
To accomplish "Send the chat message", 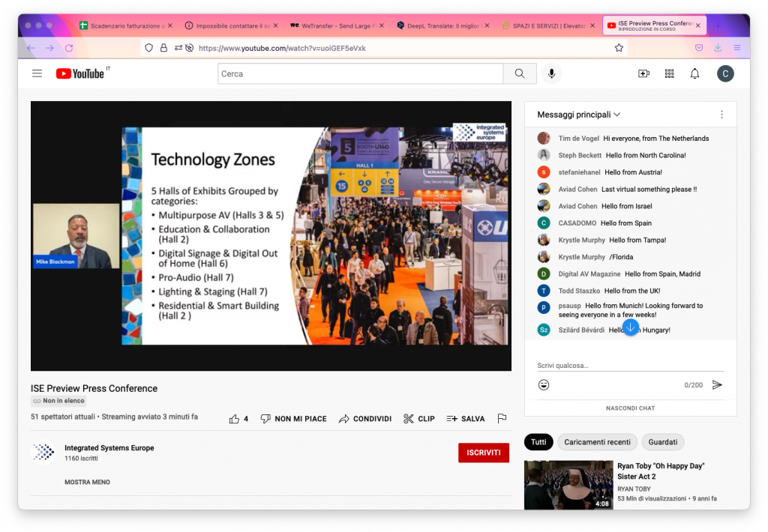I will [717, 384].
